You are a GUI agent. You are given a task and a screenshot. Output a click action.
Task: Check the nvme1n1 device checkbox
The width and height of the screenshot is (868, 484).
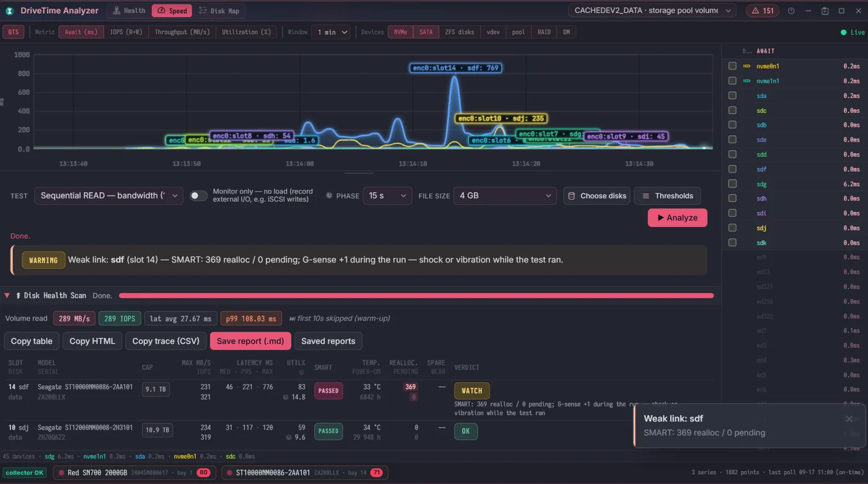pos(732,81)
